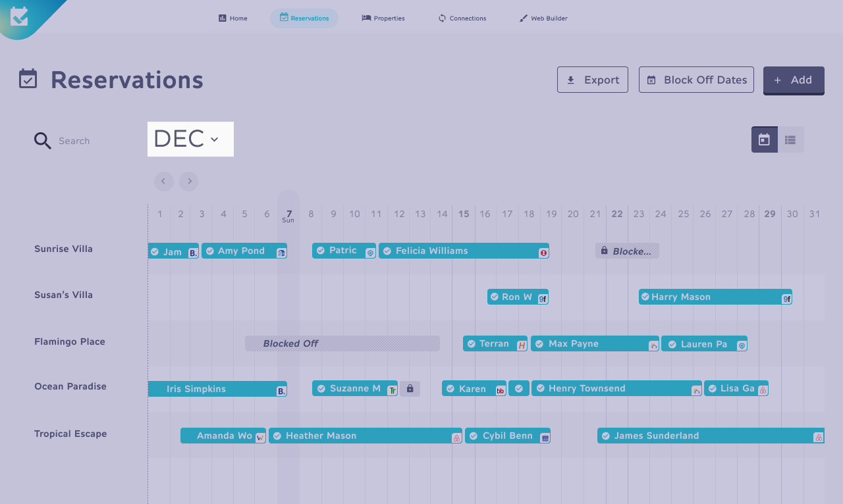Click the app logo in top-left corner
Screen dimensions: 843x504
(20, 16)
